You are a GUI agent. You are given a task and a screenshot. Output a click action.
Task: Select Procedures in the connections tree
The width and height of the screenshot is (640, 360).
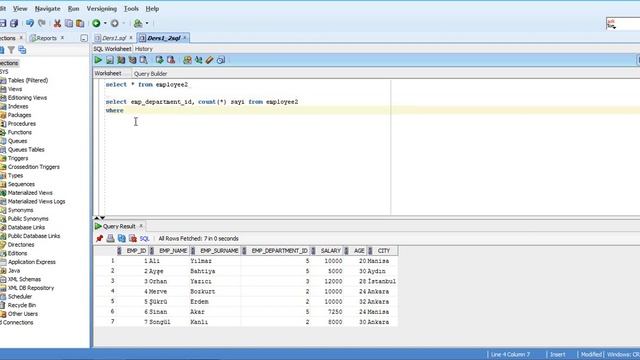click(x=22, y=124)
